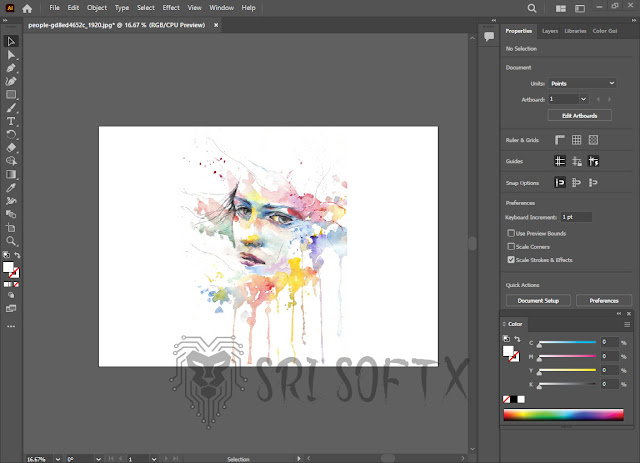Toggle Show Guides icon
The image size is (640, 463).
click(560, 161)
